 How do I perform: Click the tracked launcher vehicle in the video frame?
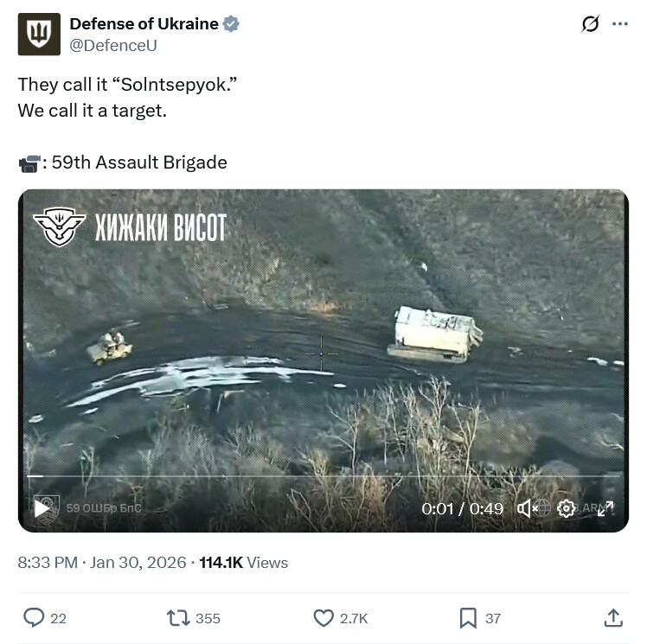(434, 335)
